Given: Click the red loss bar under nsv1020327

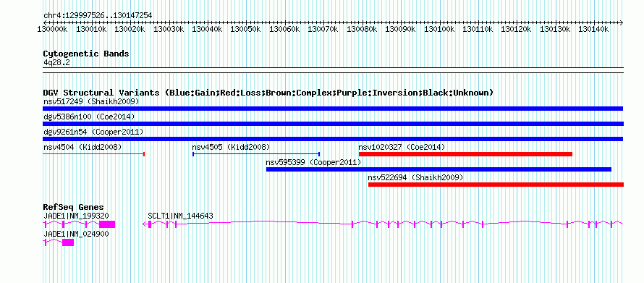Looking at the screenshot, I should (465, 154).
